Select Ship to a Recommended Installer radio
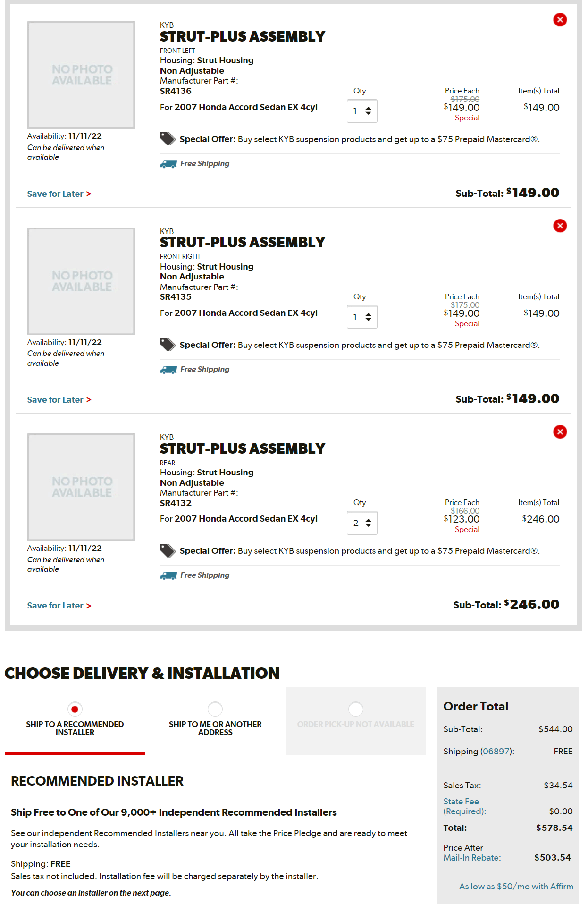 point(75,709)
